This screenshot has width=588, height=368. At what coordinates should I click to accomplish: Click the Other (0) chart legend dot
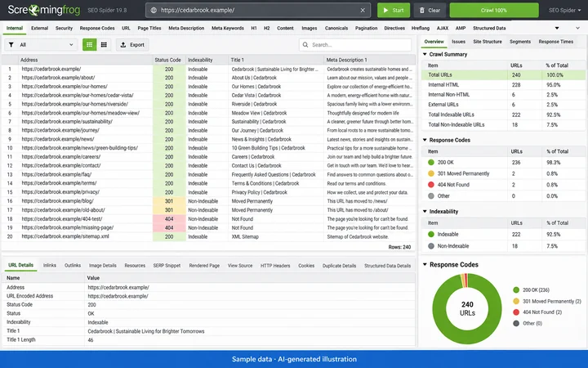516,323
